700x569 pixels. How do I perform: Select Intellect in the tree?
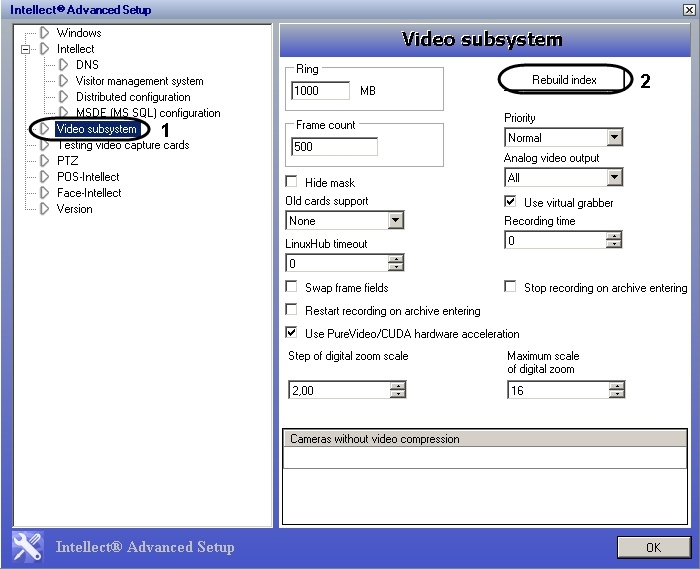point(75,49)
